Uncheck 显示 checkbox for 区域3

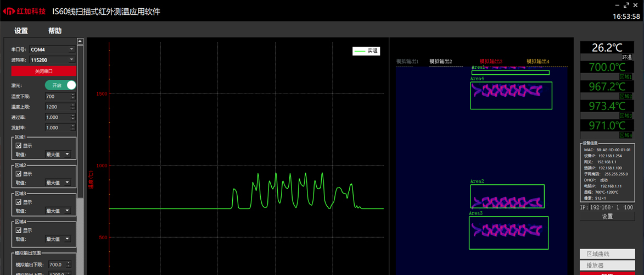point(19,202)
